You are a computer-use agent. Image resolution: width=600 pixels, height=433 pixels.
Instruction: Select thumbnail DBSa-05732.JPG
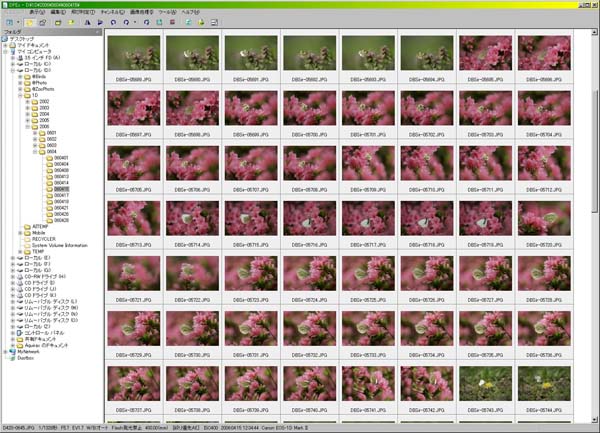point(310,328)
